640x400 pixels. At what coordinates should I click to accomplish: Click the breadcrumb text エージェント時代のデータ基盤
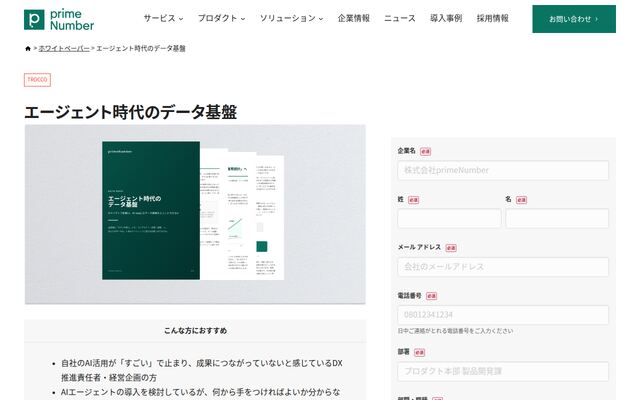click(141, 49)
